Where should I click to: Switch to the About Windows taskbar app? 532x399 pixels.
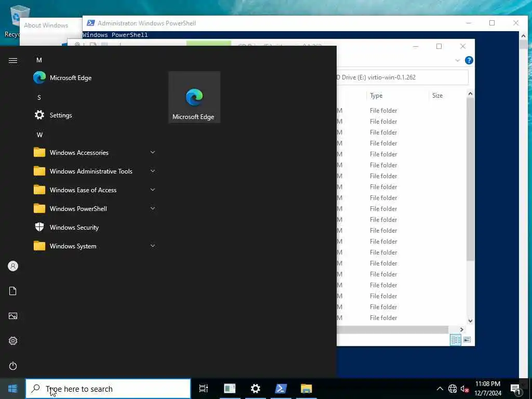(230, 389)
